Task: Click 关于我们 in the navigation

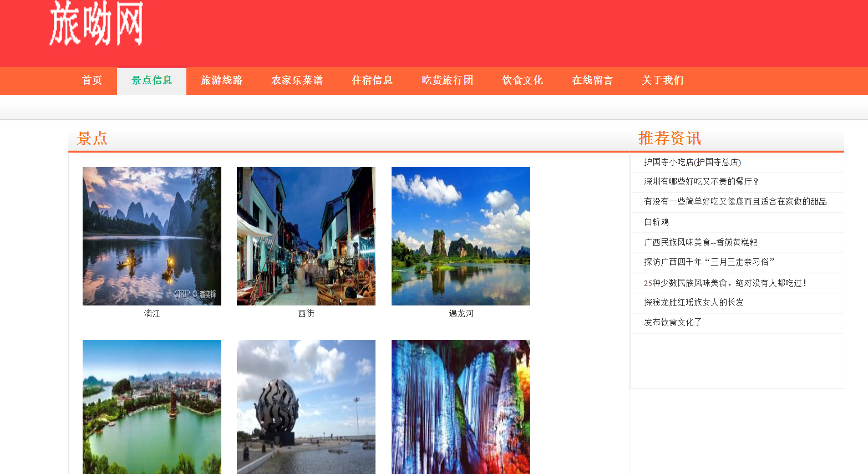Action: [662, 80]
